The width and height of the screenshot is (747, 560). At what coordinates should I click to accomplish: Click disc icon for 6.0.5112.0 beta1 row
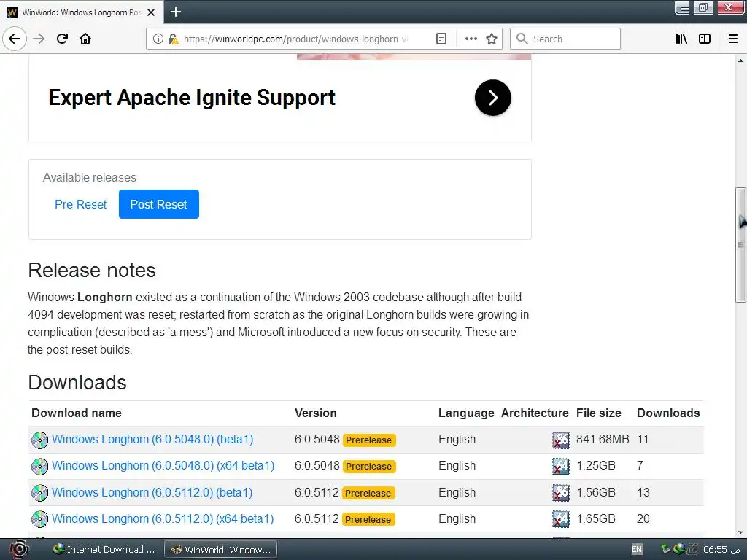pos(39,493)
